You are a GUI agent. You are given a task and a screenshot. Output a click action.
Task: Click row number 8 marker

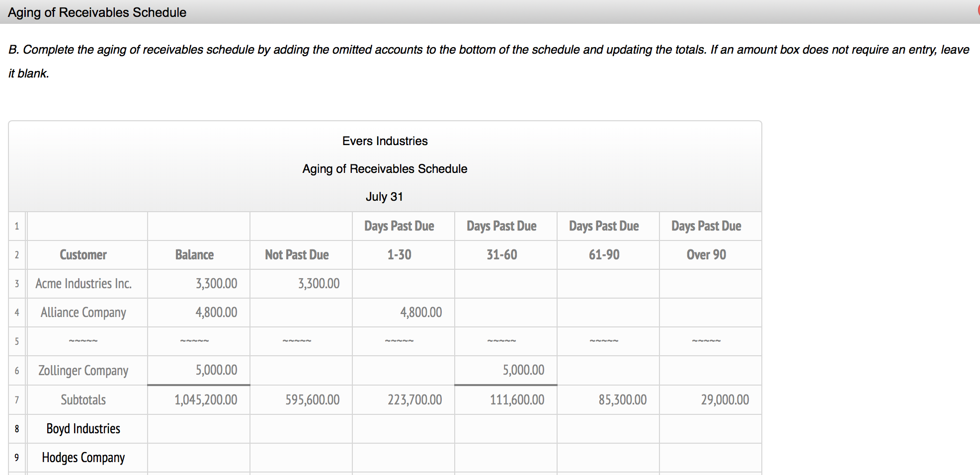(x=17, y=429)
